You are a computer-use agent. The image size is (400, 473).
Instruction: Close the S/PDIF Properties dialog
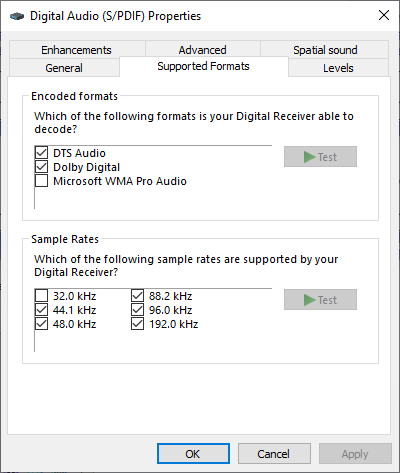coord(384,15)
